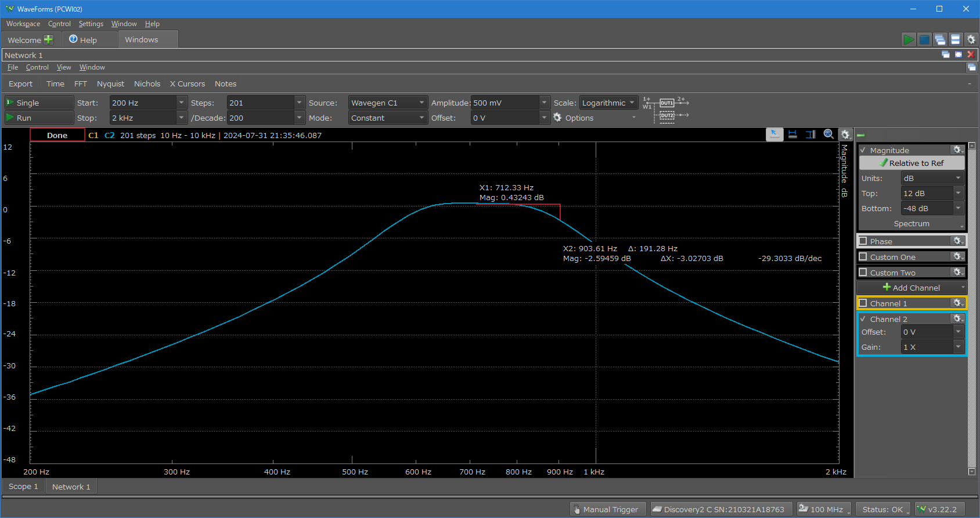
Task: Click the horizontal X cursor icon above plot
Action: [792, 135]
